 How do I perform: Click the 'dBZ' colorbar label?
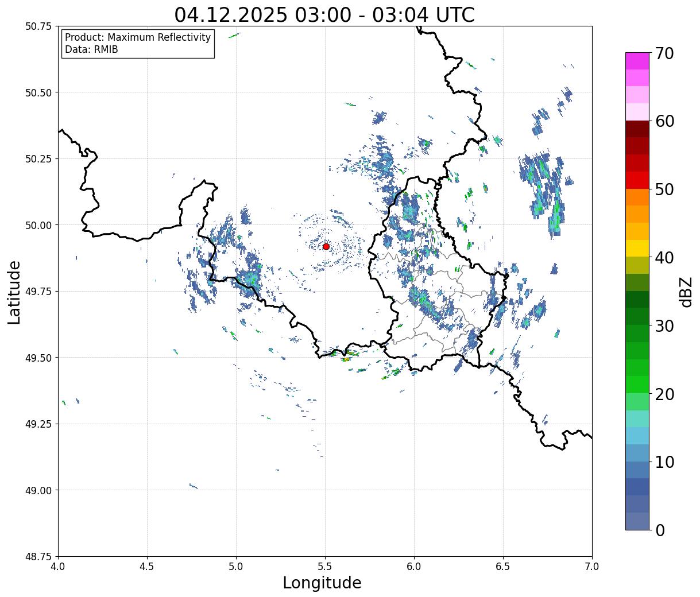[x=686, y=291]
